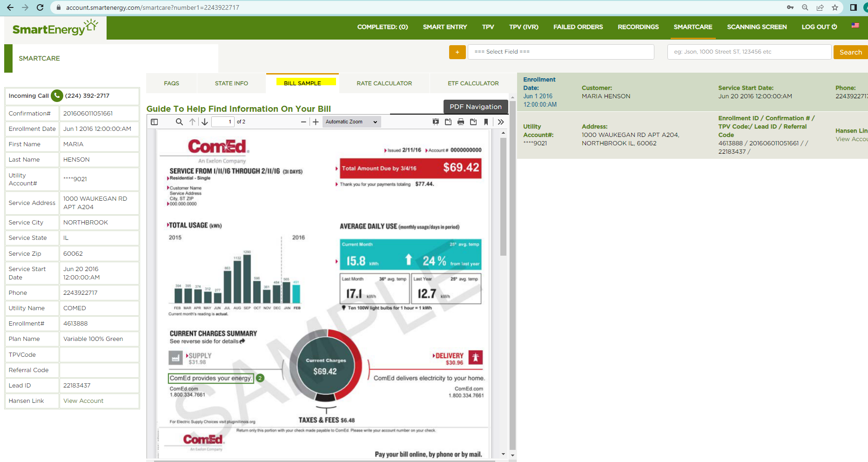This screenshot has width=868, height=462.
Task: Click the green incoming call phone icon
Action: pyautogui.click(x=57, y=95)
